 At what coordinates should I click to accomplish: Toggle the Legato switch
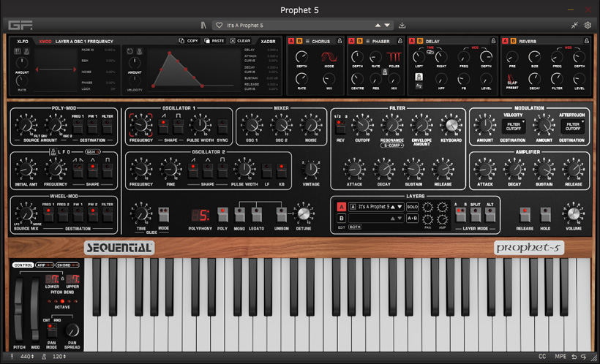(x=256, y=214)
